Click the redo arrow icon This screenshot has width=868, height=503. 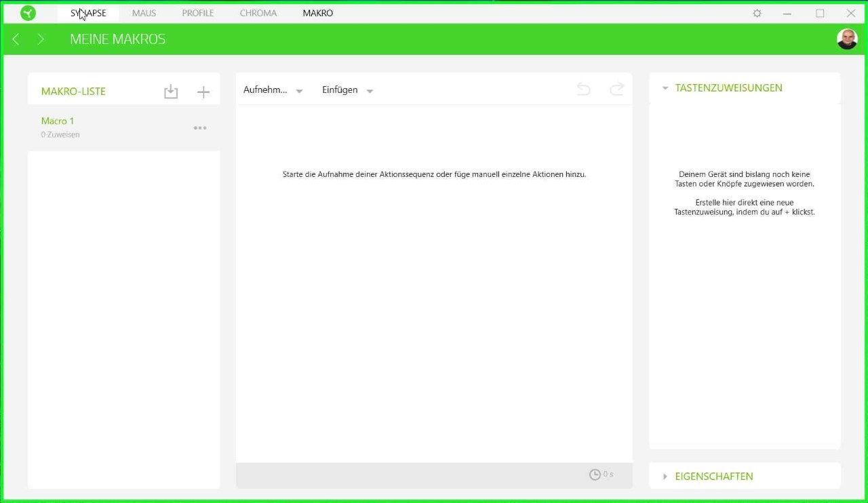pos(616,89)
